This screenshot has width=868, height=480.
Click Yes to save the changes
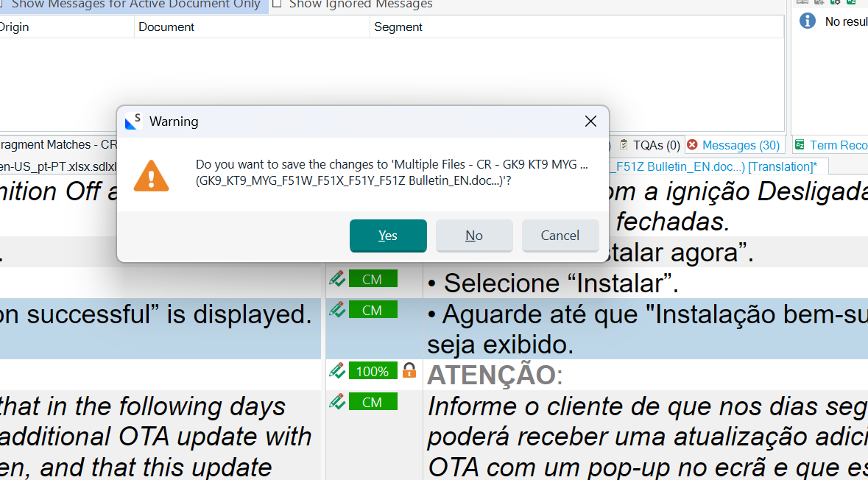click(388, 236)
